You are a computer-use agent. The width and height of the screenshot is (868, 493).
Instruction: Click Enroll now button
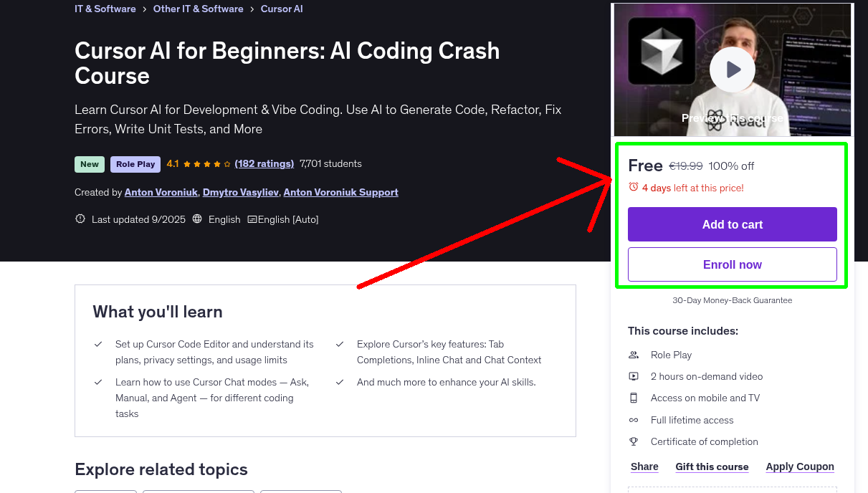pyautogui.click(x=733, y=264)
